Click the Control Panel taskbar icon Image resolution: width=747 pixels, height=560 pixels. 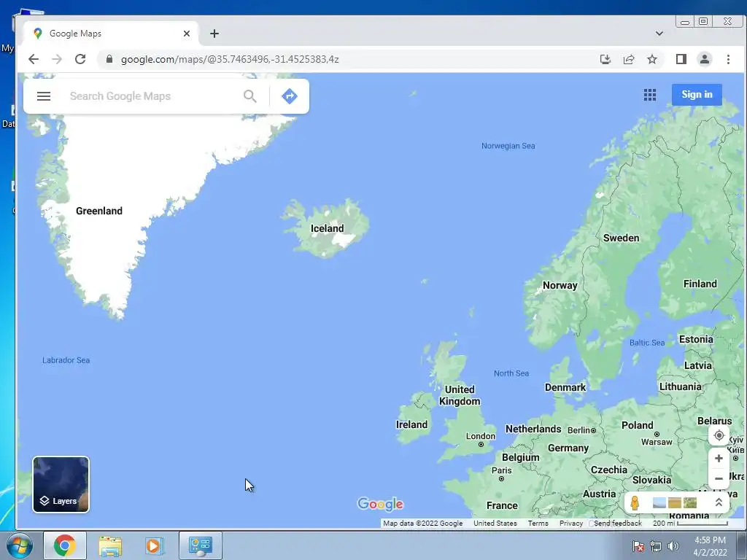coord(201,545)
